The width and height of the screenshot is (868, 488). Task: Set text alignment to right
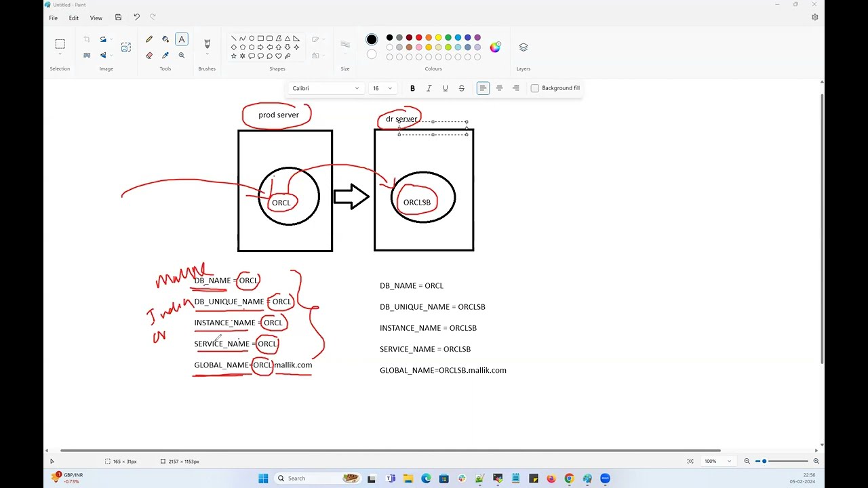click(x=515, y=88)
